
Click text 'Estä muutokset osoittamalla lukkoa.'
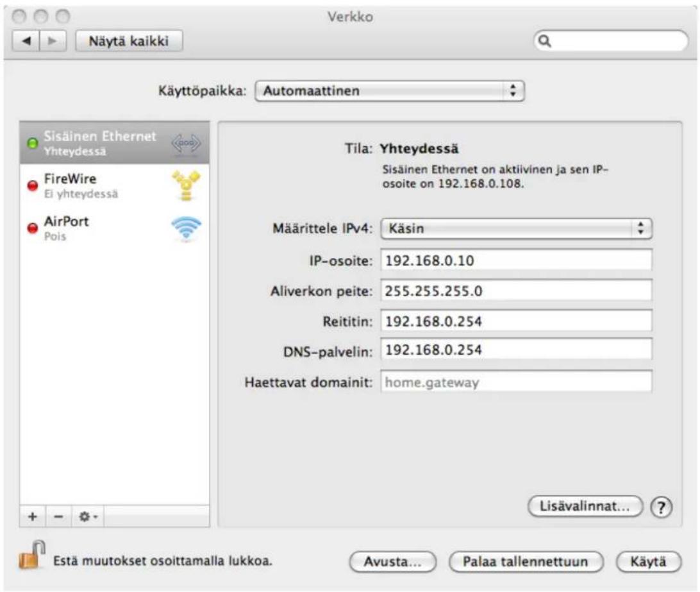pos(163,561)
